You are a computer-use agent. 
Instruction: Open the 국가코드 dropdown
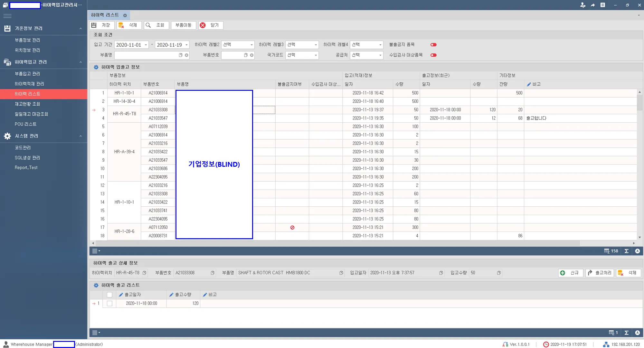[x=316, y=55]
